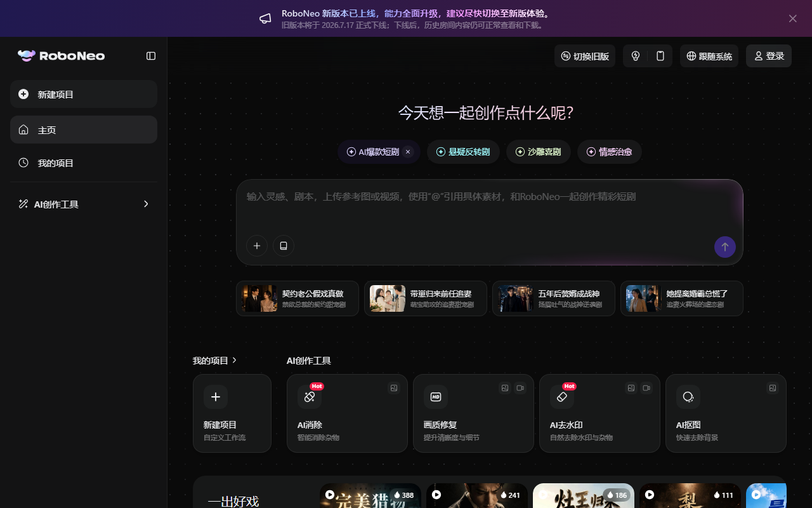This screenshot has height=508, width=812.
Task: Click the AI创作工具 wand icon in sidebar
Action: [23, 204]
